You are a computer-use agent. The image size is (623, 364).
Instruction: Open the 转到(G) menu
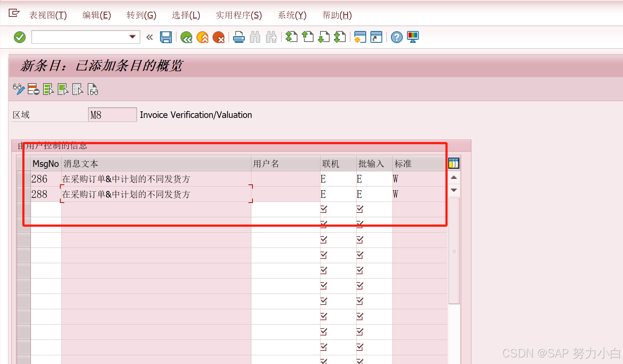(x=141, y=15)
